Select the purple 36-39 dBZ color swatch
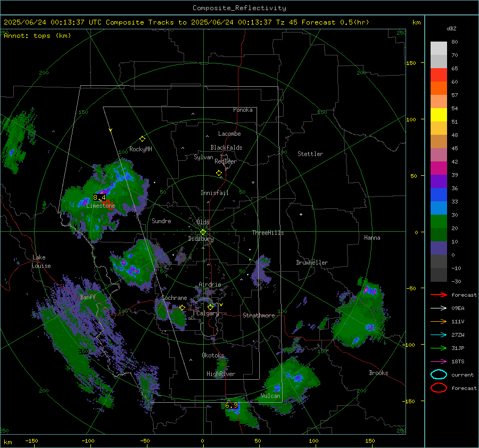Image resolution: width=479 pixels, height=448 pixels. pos(439,182)
